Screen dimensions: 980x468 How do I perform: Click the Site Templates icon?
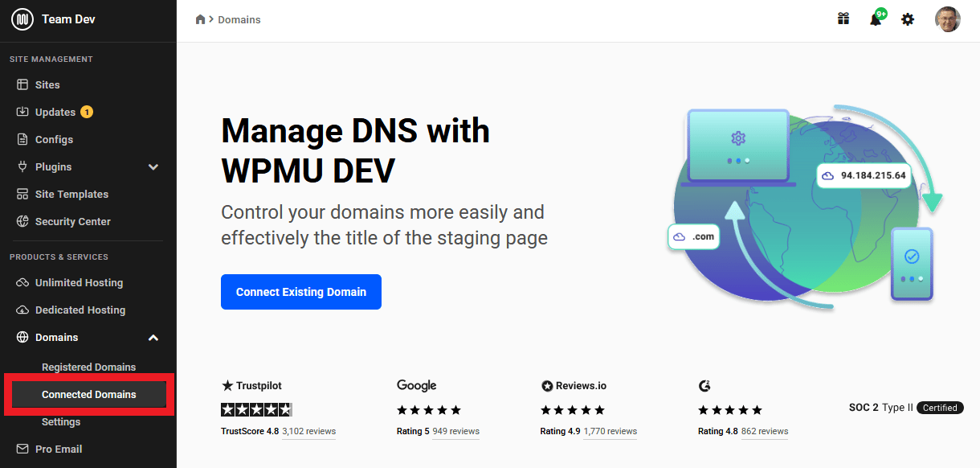click(22, 194)
